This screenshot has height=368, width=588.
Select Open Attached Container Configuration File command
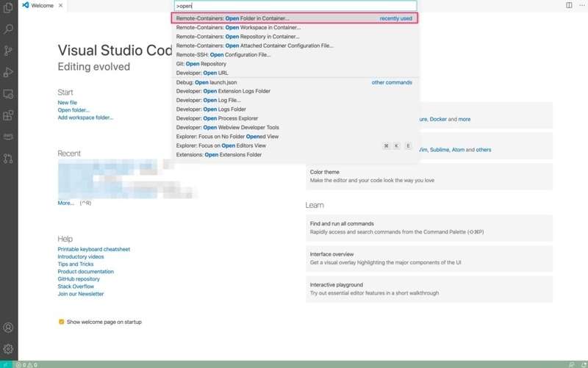point(295,46)
